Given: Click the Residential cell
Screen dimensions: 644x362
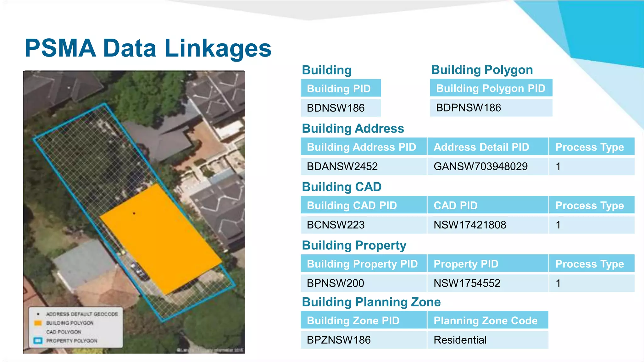Looking at the screenshot, I should (x=488, y=340).
